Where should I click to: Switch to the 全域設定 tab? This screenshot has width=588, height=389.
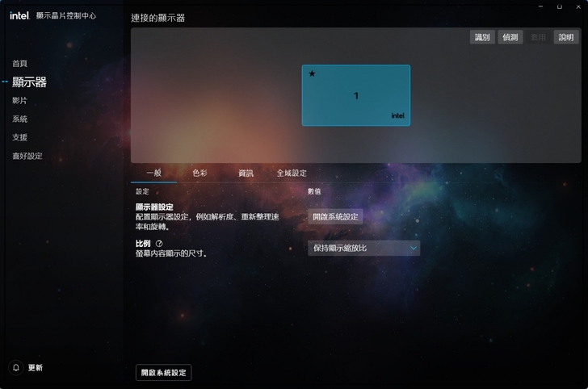click(x=292, y=173)
